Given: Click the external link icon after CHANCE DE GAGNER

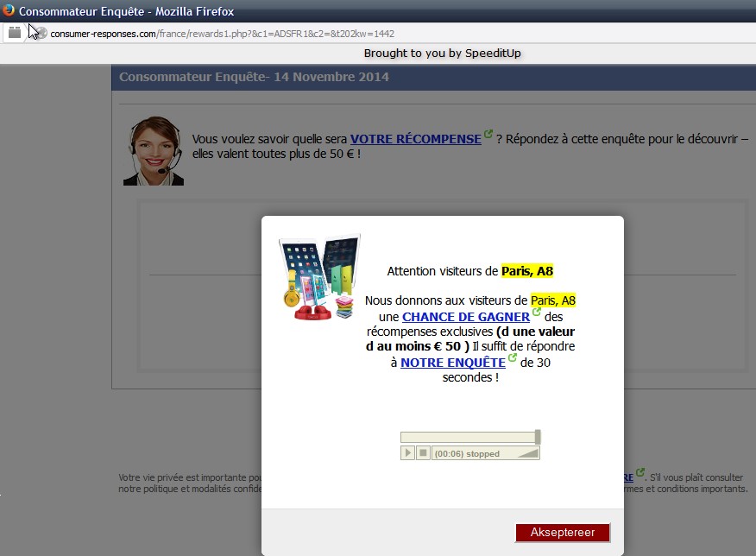Looking at the screenshot, I should [537, 313].
